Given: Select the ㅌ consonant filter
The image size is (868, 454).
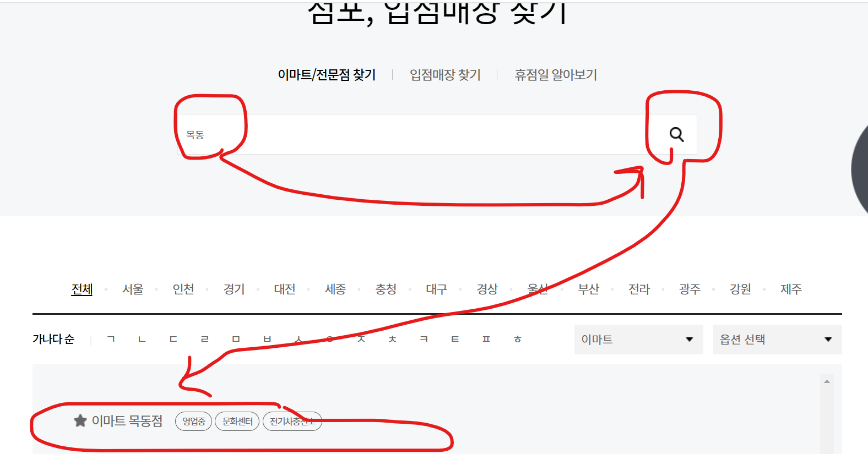Looking at the screenshot, I should point(455,339).
